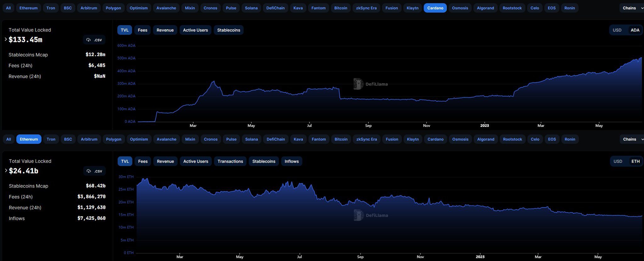Toggle TVL series on Cardano chart
The image size is (644, 261).
tap(125, 30)
